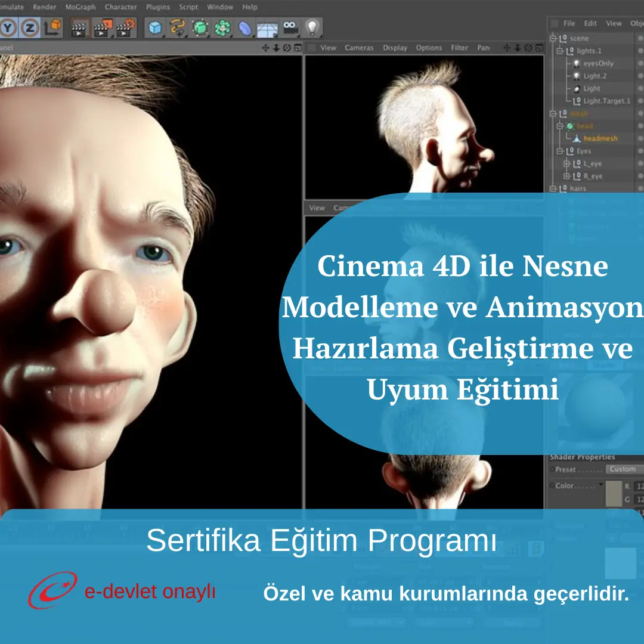Select the spline drawing tool icon

click(x=178, y=28)
